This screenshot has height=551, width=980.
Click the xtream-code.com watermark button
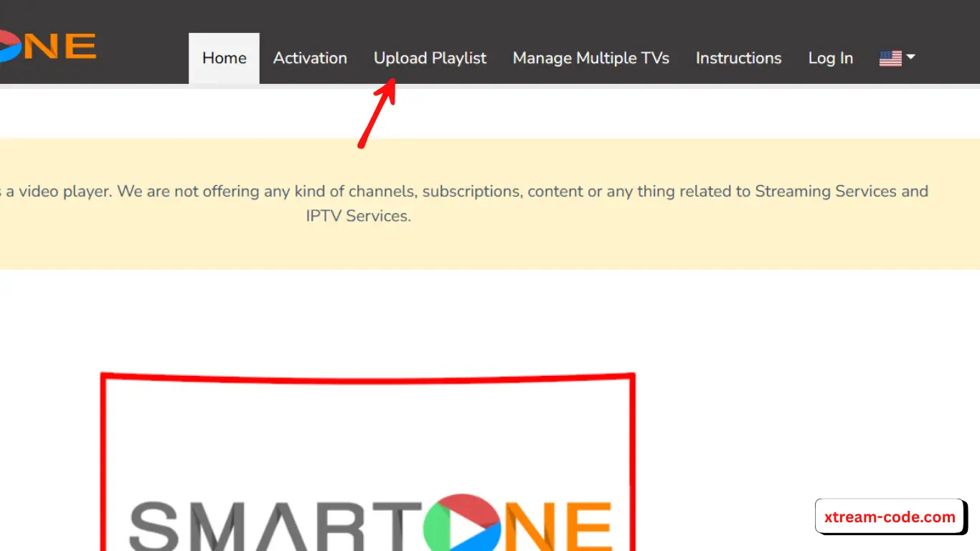pos(890,516)
